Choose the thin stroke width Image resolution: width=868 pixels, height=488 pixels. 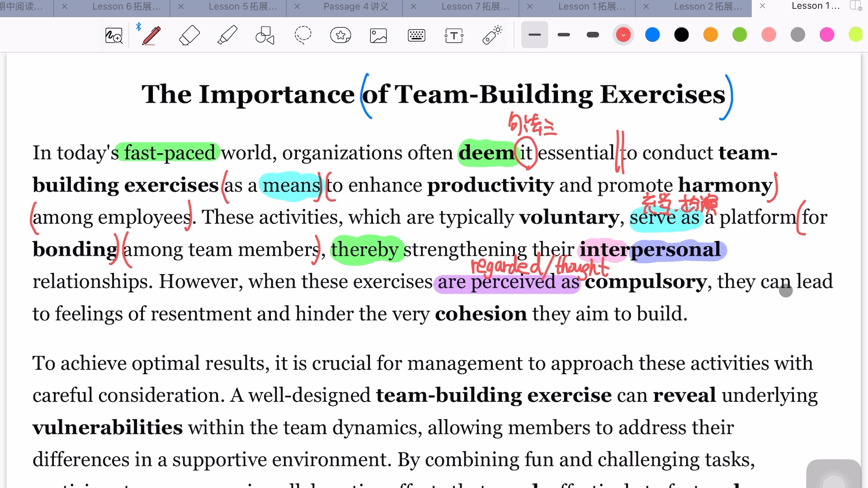tap(534, 35)
